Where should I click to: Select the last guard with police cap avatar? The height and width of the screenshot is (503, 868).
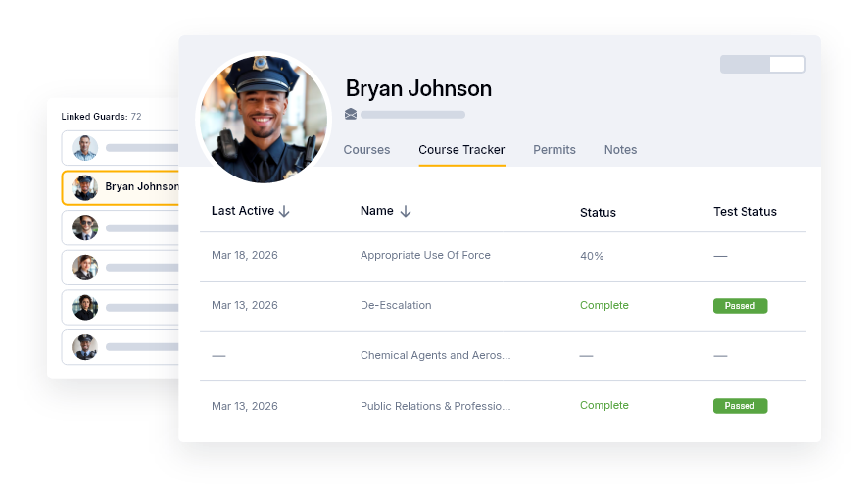pos(85,347)
